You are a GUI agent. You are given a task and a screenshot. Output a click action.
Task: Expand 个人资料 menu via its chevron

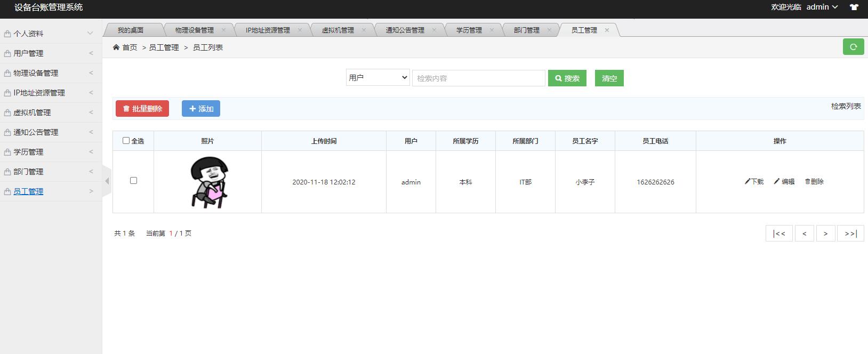pyautogui.click(x=90, y=33)
